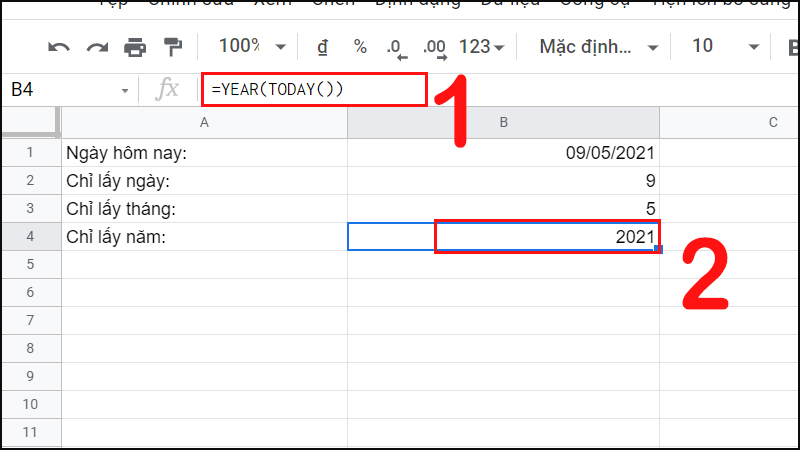Click the select-all corner box
The height and width of the screenshot is (450, 800).
click(x=31, y=122)
